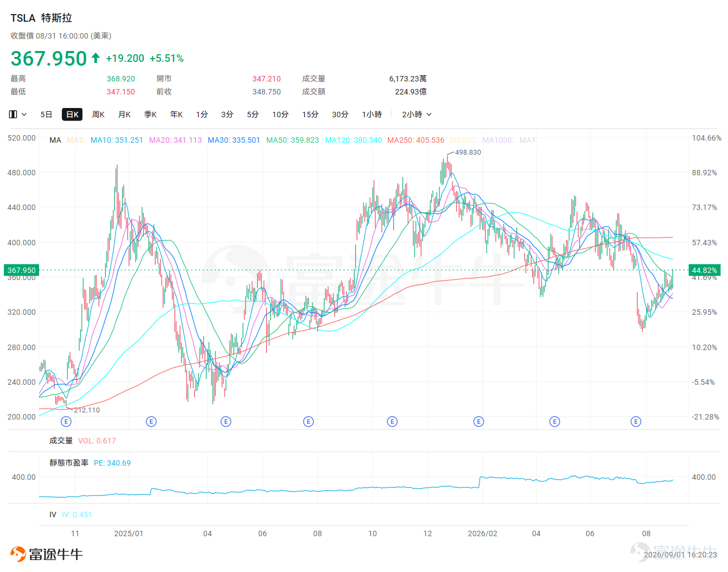Click the fourth earnings E marker from left
Image resolution: width=728 pixels, height=572 pixels.
(309, 422)
